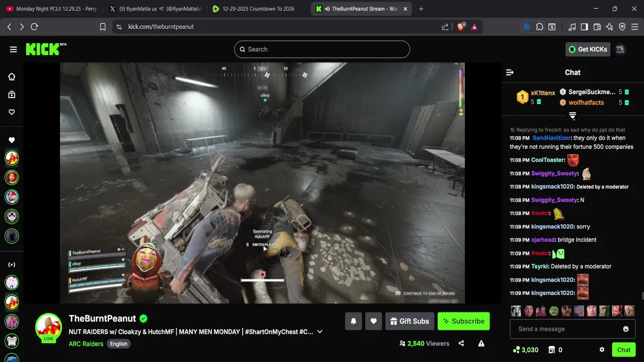Open the Following heart icon below Browse
The height and width of the screenshot is (362, 644).
pyautogui.click(x=12, y=112)
